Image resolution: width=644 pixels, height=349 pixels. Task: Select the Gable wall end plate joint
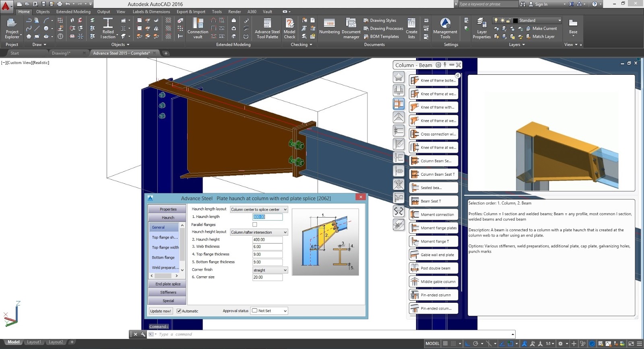[433, 255]
